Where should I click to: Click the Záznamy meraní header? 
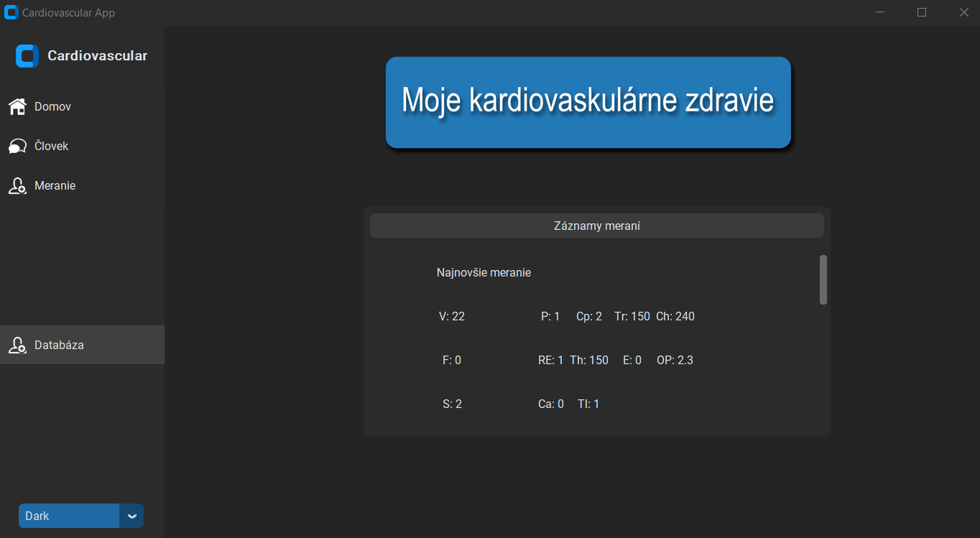596,226
